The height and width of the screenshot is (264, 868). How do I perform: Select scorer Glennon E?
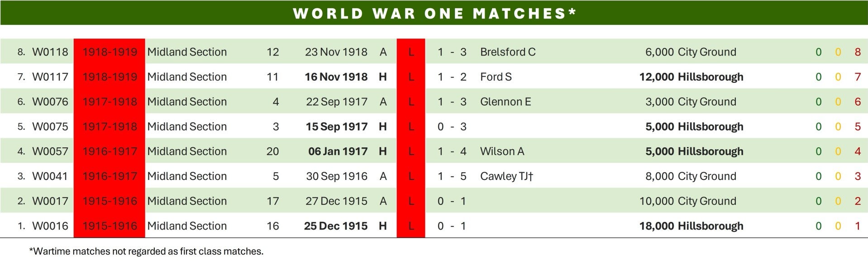point(506,102)
